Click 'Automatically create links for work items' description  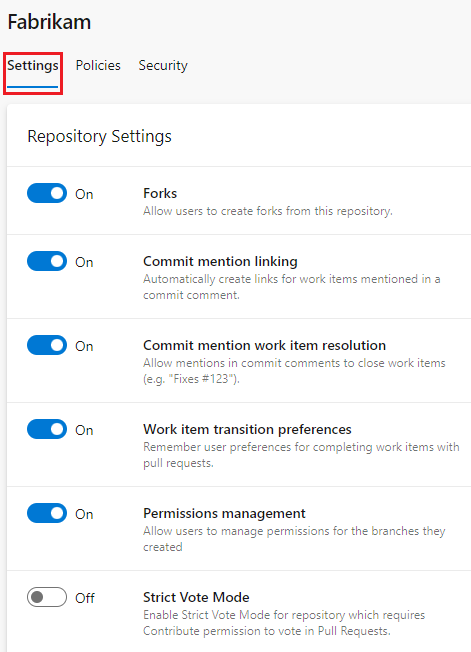click(292, 287)
